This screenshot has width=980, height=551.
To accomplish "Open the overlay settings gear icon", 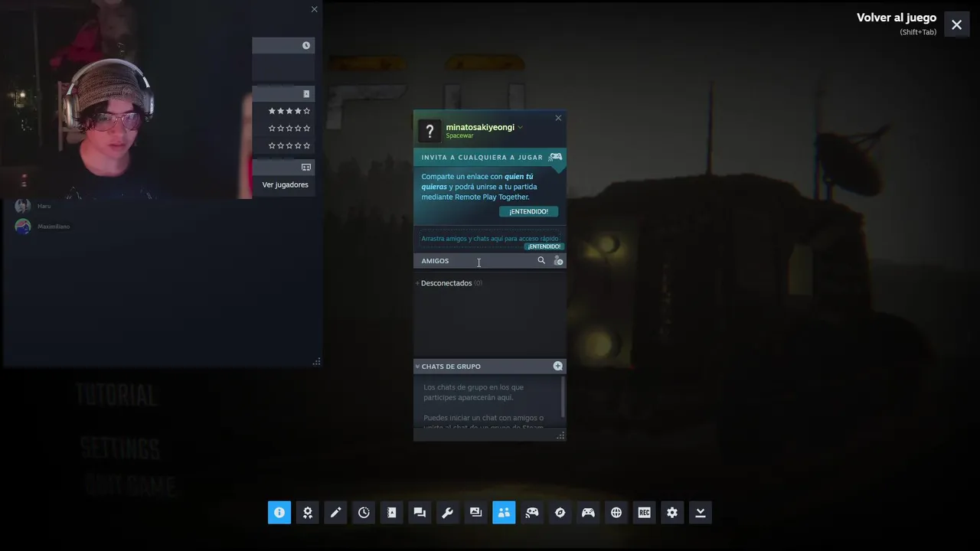I will point(672,513).
